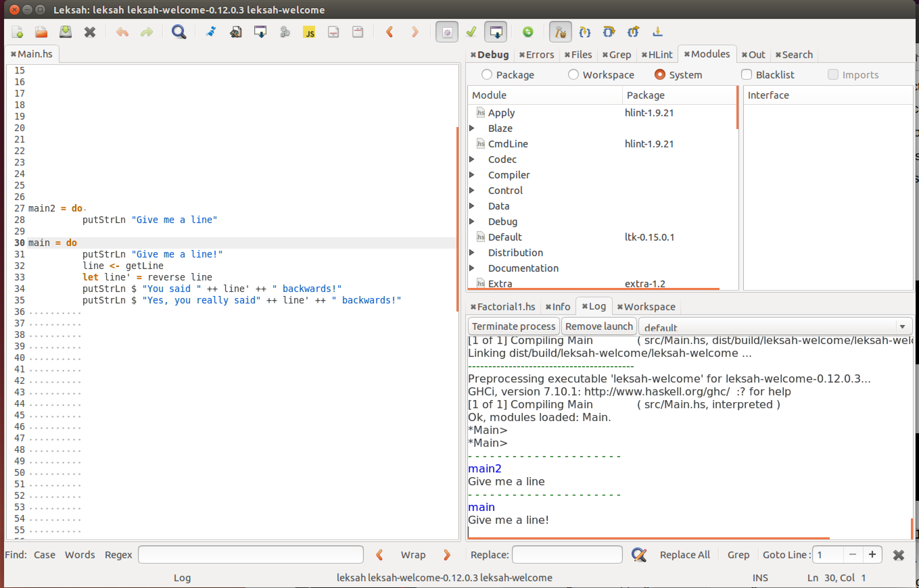Click the yellow JS toolbar icon

[x=309, y=32]
